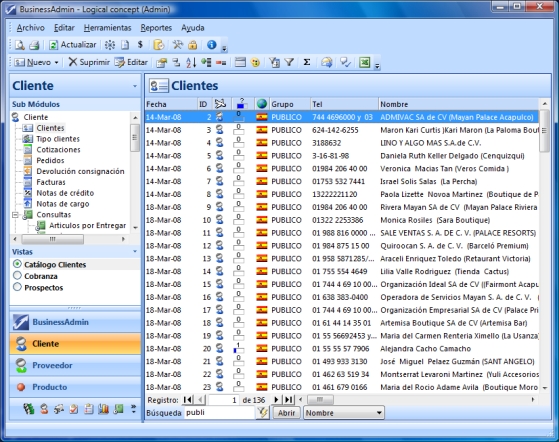Screen dimensions: 559x442
Task: Click the Sigma totals icon
Action: (x=307, y=62)
